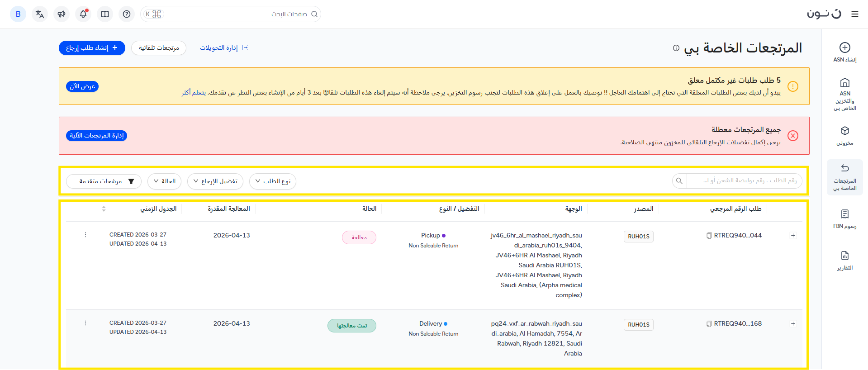Image resolution: width=868 pixels, height=370 pixels.
Task: Copy reference number RTREQ940...044
Action: 709,236
